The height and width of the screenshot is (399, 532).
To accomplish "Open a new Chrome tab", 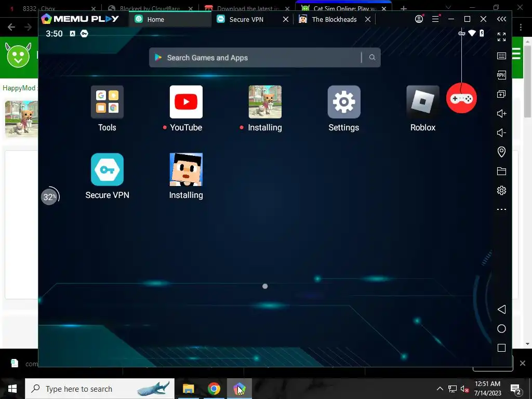I will point(403,8).
